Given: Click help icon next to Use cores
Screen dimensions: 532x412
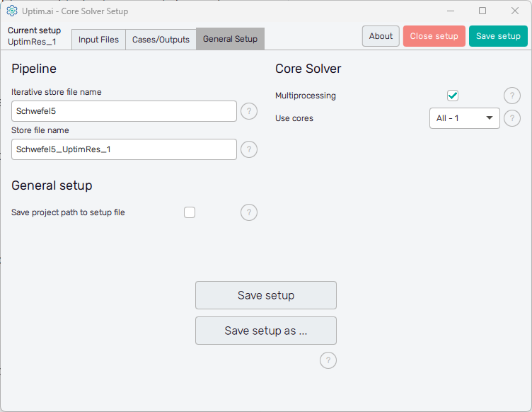Looking at the screenshot, I should (512, 118).
